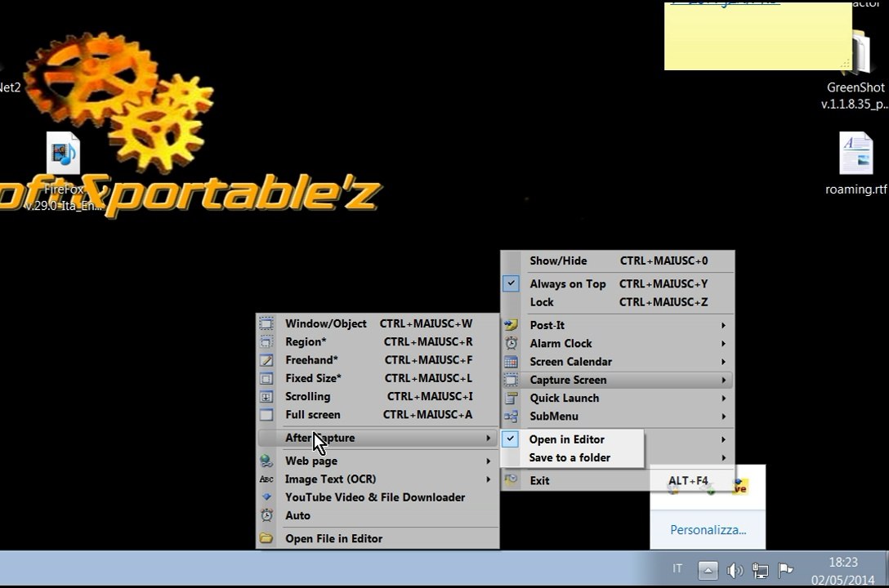Click the Exit menu icon

(x=511, y=480)
